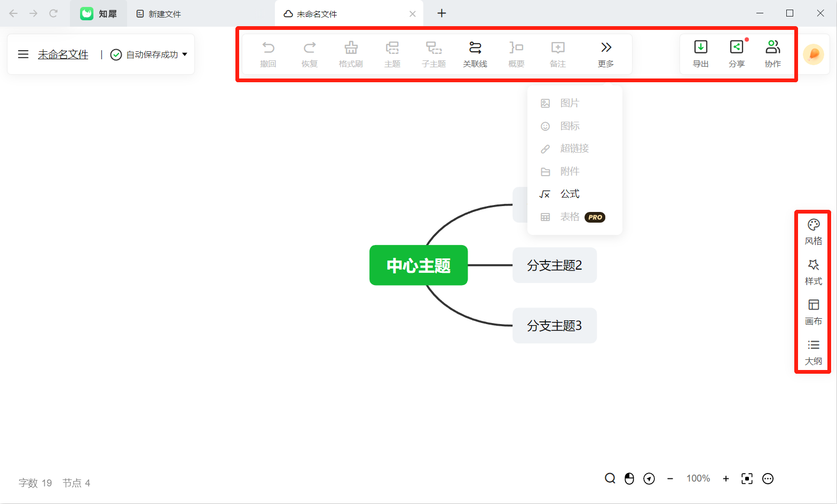Open the Export (导出) option
The height and width of the screenshot is (504, 837).
click(701, 54)
